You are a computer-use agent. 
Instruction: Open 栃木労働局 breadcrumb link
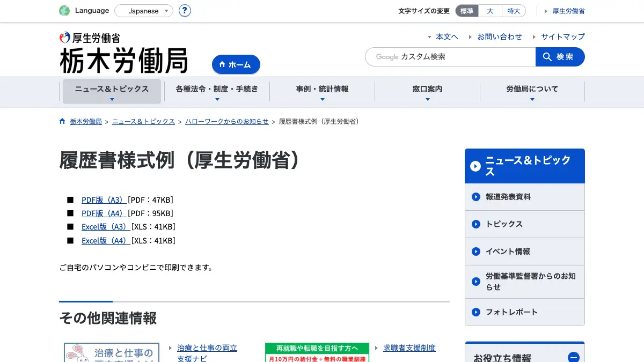click(x=86, y=122)
